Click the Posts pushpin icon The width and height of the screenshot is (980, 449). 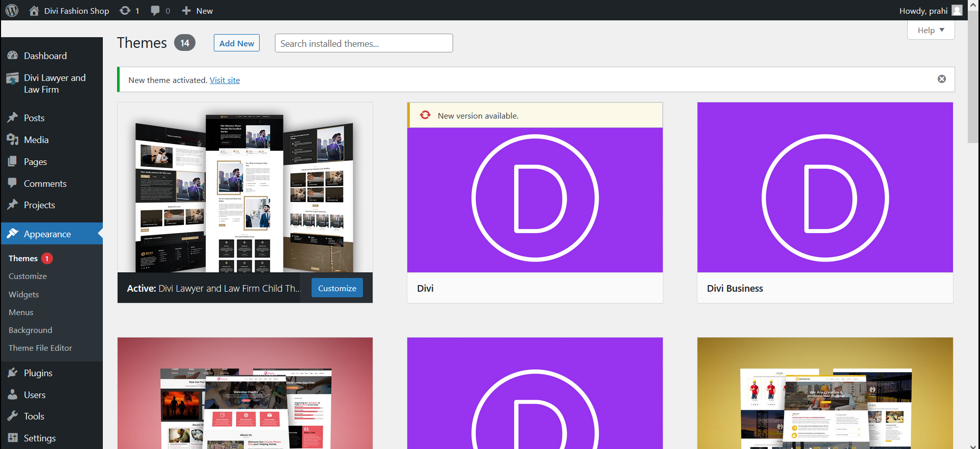coord(13,118)
